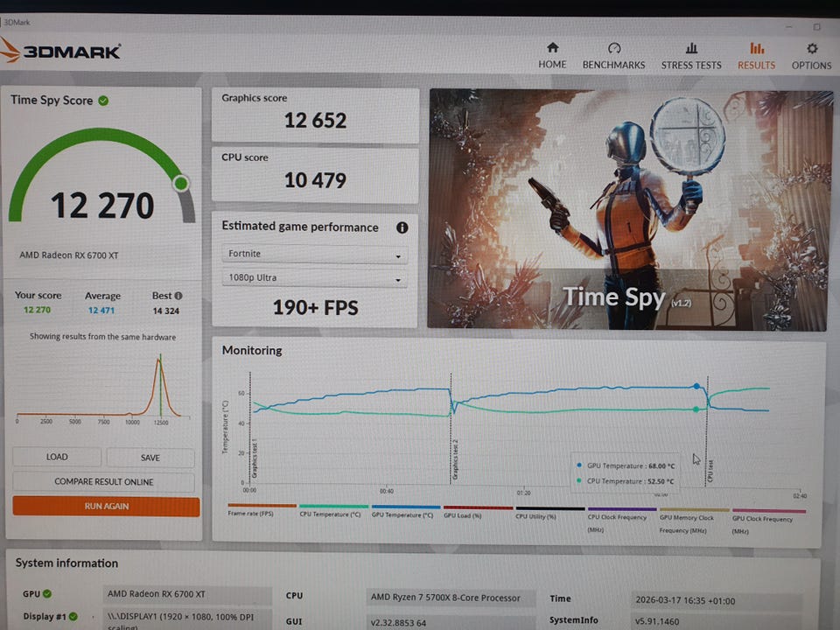Click the Graphics test 1 marker line

pyautogui.click(x=250, y=427)
